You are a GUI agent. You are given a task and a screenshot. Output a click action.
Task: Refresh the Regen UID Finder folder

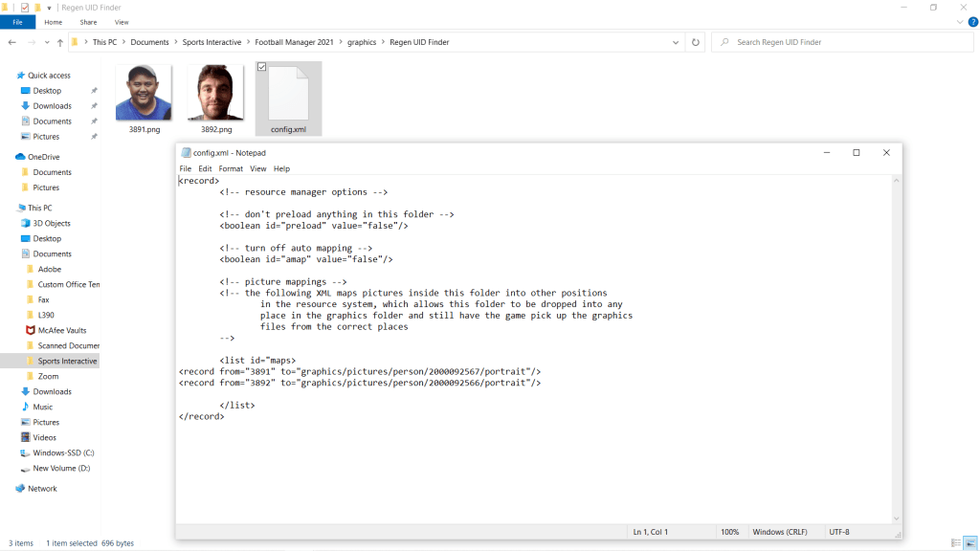[696, 42]
